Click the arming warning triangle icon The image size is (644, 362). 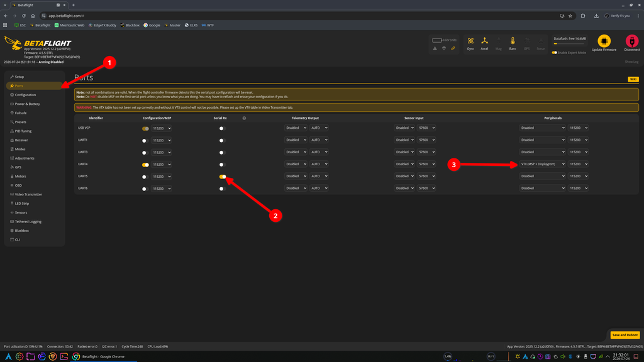[435, 48]
